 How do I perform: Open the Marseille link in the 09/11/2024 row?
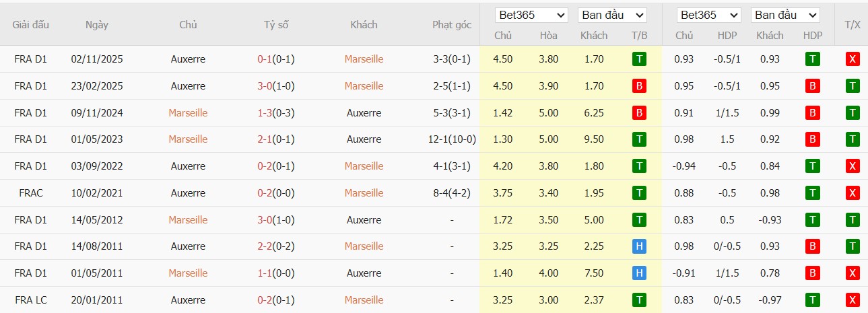(188, 113)
